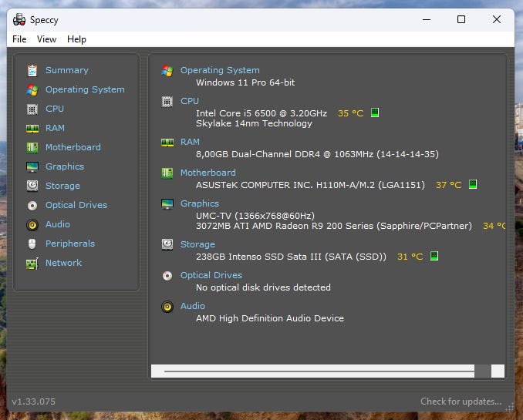The image size is (523, 420).
Task: Click the 35 °C CPU temperature value
Action: tap(350, 113)
